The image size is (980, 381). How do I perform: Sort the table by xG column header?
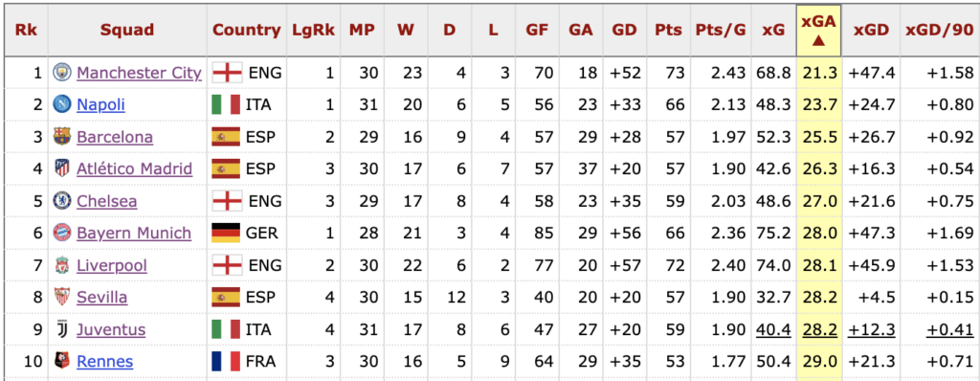[773, 31]
